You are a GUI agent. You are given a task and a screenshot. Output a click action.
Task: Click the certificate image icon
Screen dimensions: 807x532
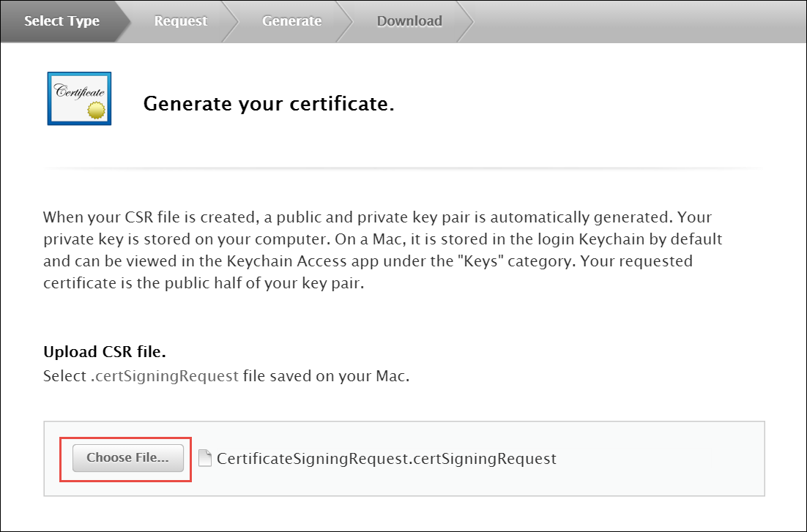coord(79,98)
